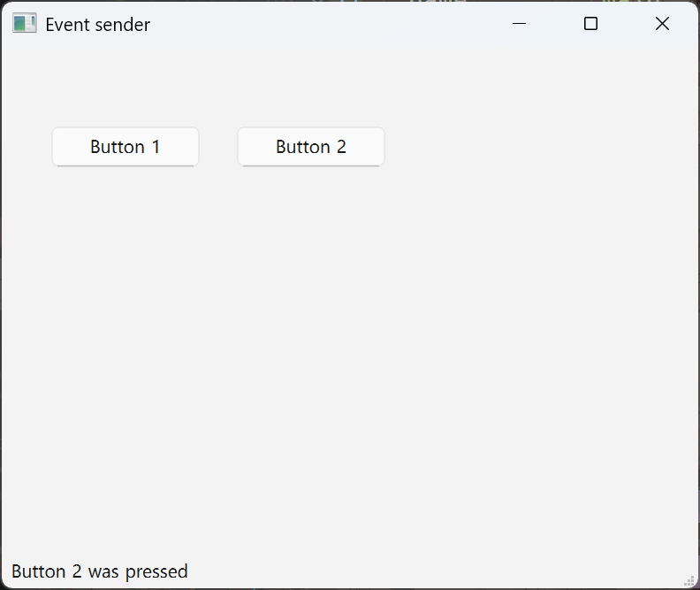Select the dash minimize icon
This screenshot has height=590, width=700.
(x=520, y=24)
